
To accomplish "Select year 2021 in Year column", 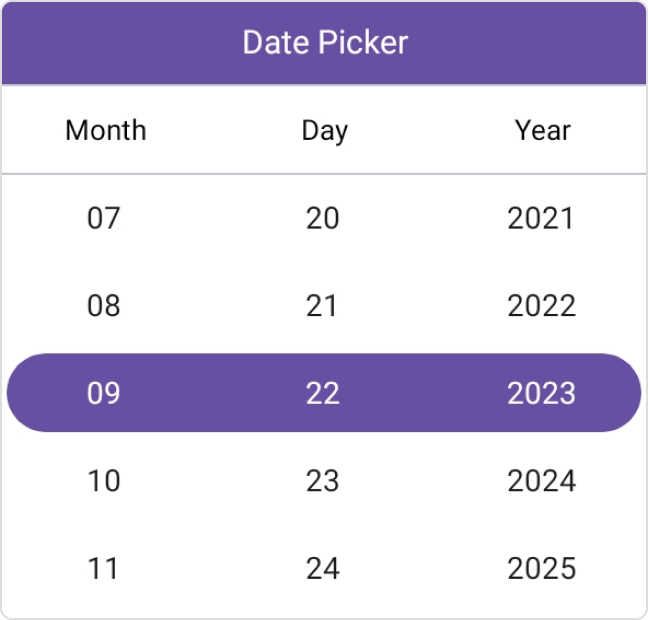I will coord(541,218).
